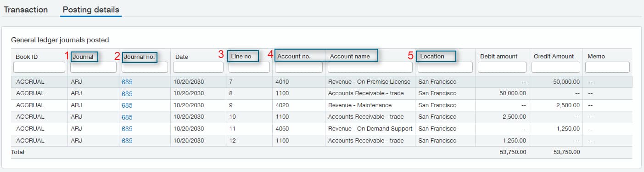Focus the Journal no. filter input

pyautogui.click(x=145, y=67)
